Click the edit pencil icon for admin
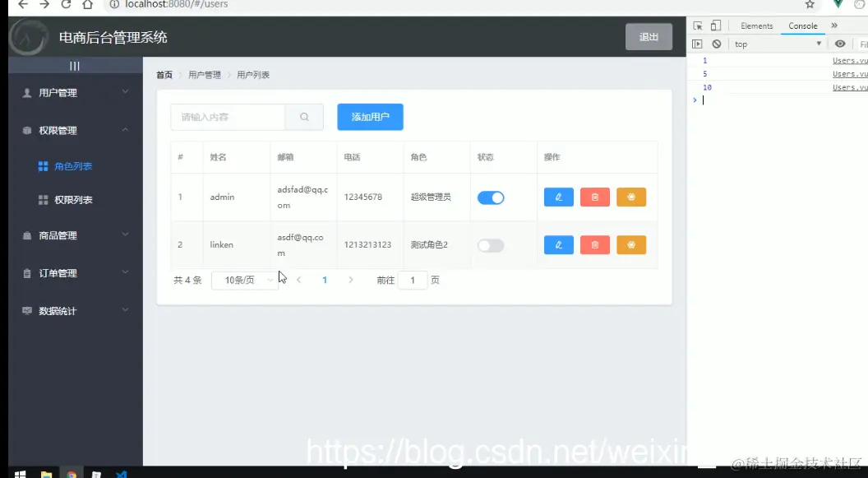868x478 pixels. [x=558, y=197]
